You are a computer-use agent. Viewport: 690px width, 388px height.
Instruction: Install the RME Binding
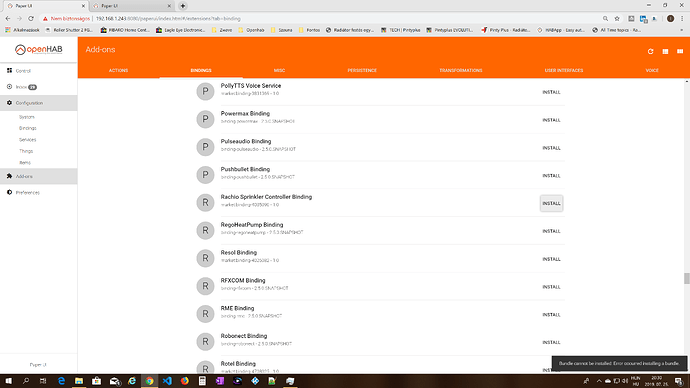(551, 315)
